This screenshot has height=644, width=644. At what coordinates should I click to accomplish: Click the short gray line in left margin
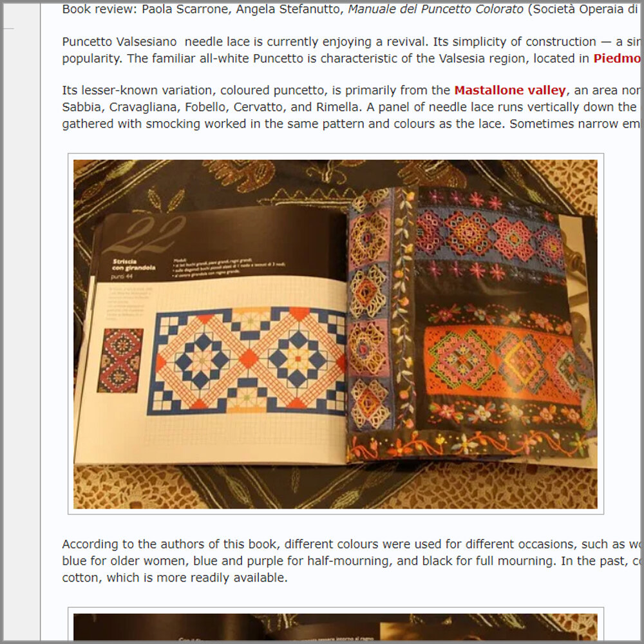point(8,29)
